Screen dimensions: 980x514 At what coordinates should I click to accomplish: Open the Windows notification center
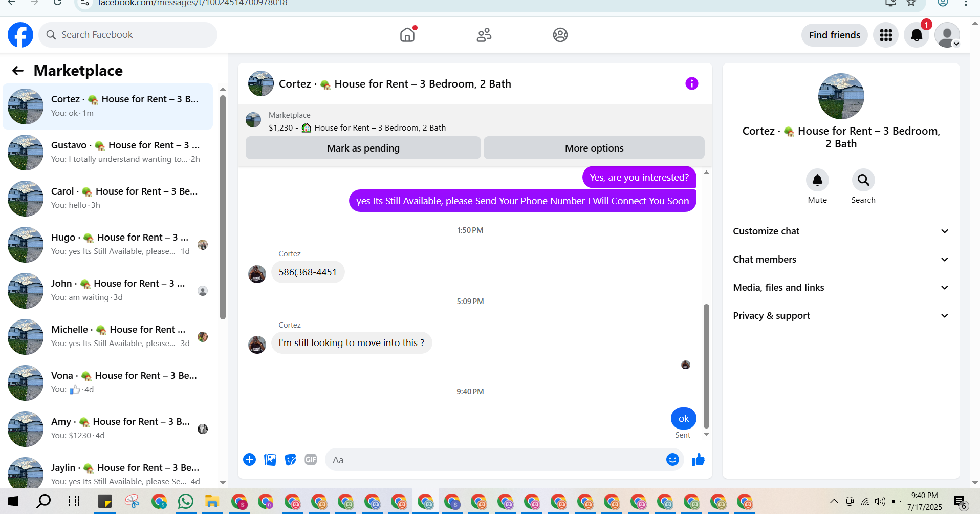tap(960, 502)
